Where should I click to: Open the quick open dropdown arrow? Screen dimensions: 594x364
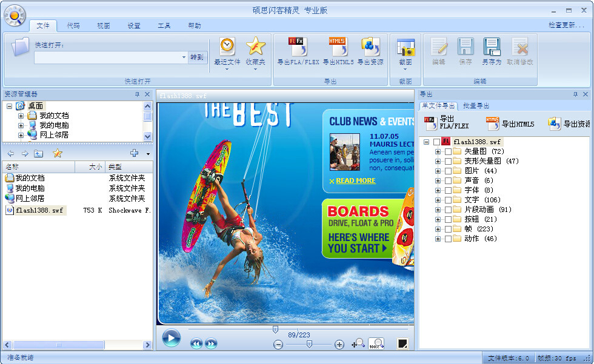pyautogui.click(x=185, y=57)
